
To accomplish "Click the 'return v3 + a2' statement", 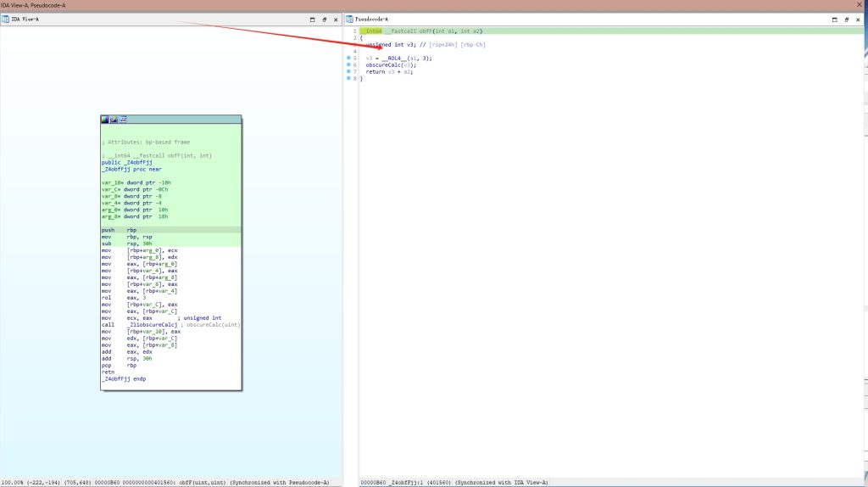I will click(x=389, y=71).
